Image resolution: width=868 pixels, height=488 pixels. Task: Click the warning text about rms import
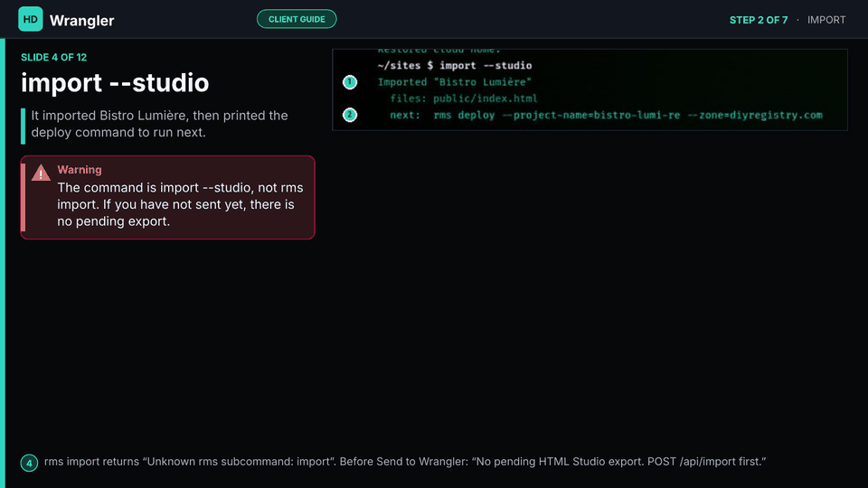click(181, 204)
